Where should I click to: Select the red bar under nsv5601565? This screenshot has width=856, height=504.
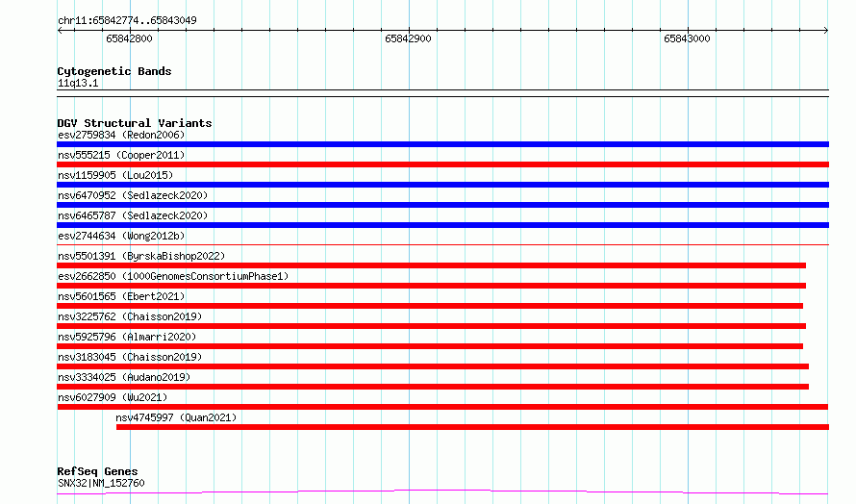pyautogui.click(x=430, y=306)
